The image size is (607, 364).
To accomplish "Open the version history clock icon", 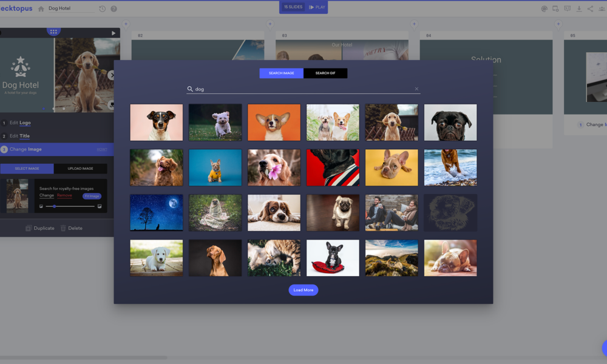I will tap(103, 8).
